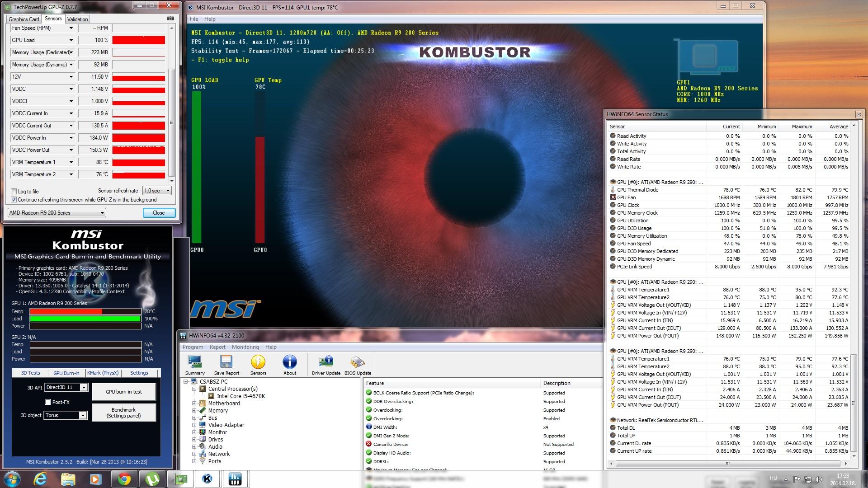Open the Help menu in Kombustor window
Viewport: 868px width, 488px height.
point(210,19)
